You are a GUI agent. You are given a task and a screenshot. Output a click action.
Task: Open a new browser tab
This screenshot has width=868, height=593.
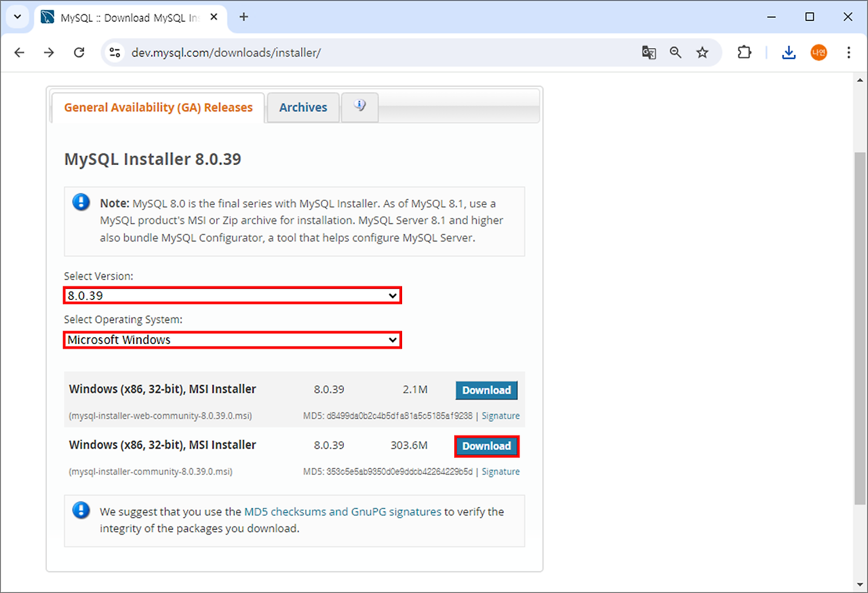tap(244, 17)
